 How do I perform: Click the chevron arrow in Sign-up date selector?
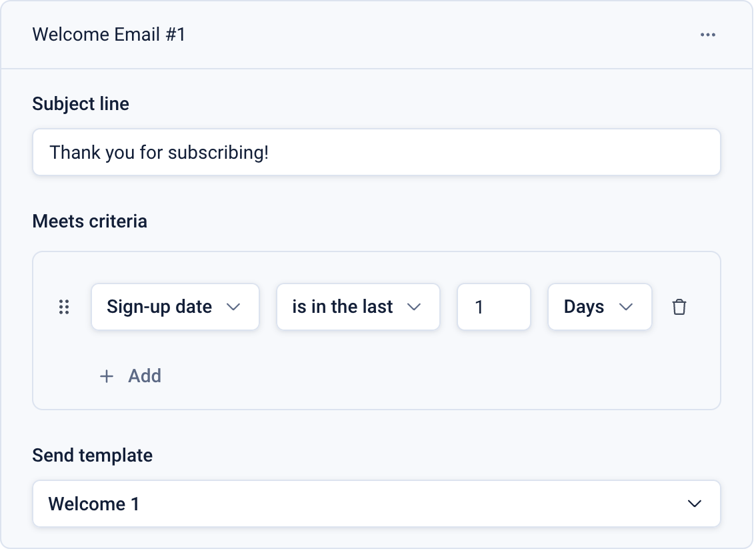[x=233, y=307]
